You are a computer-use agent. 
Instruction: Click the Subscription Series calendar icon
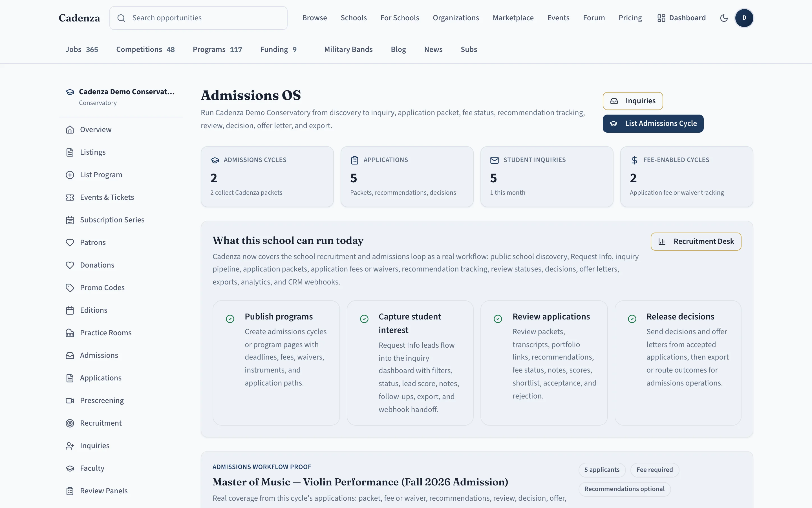point(70,220)
